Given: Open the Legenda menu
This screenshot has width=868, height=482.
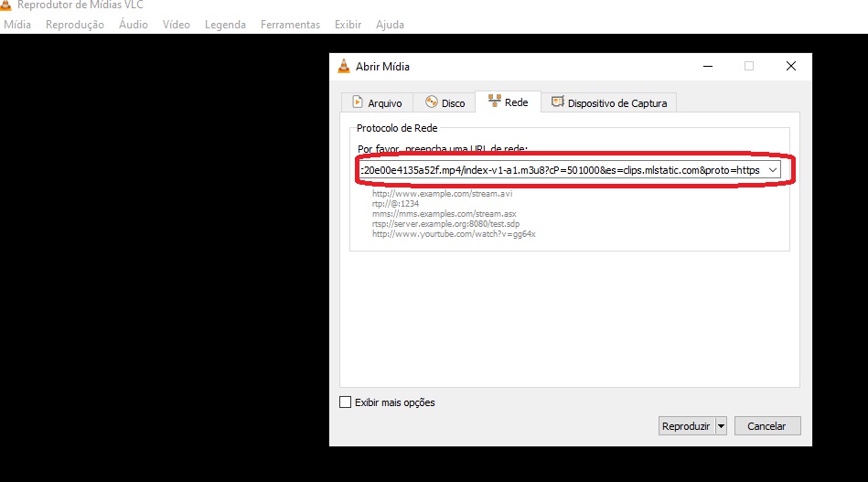Looking at the screenshot, I should click(x=225, y=25).
